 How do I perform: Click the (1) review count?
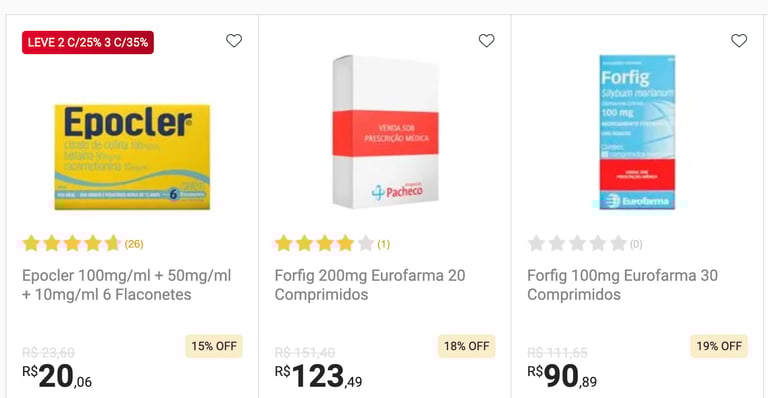384,244
